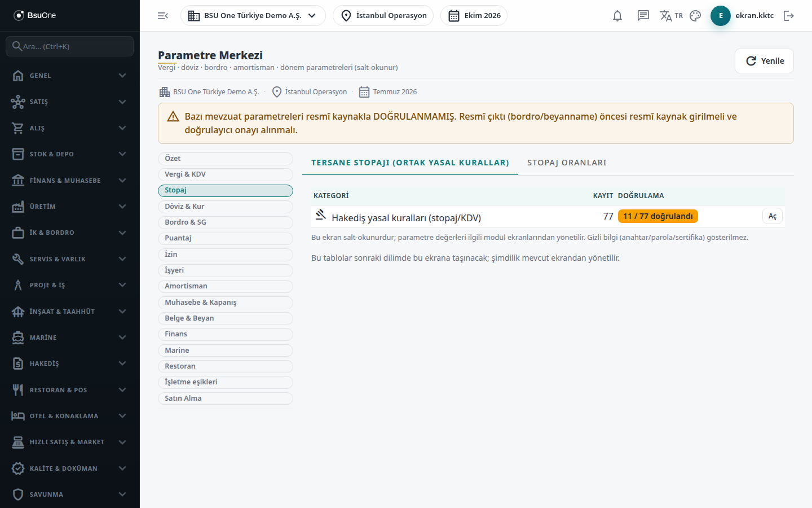The image size is (812, 508).
Task: Click the sidebar search field
Action: click(70, 46)
